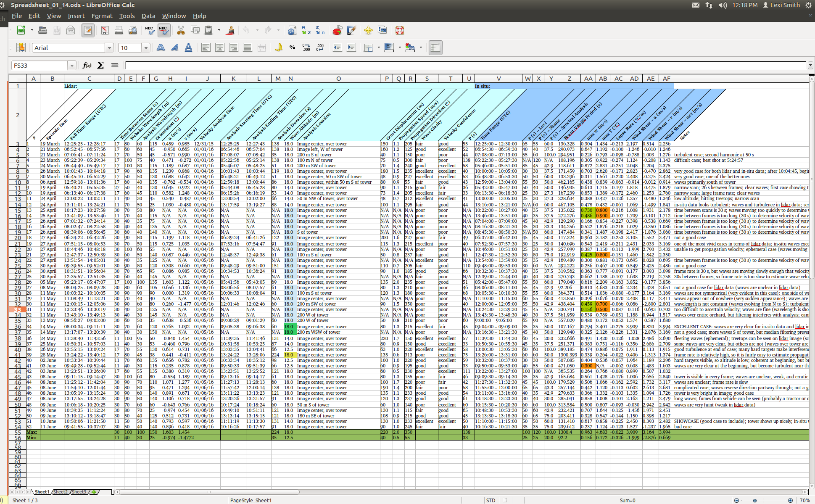Open Gallery icon
This screenshot has height=504, width=815.
pyautogui.click(x=382, y=30)
